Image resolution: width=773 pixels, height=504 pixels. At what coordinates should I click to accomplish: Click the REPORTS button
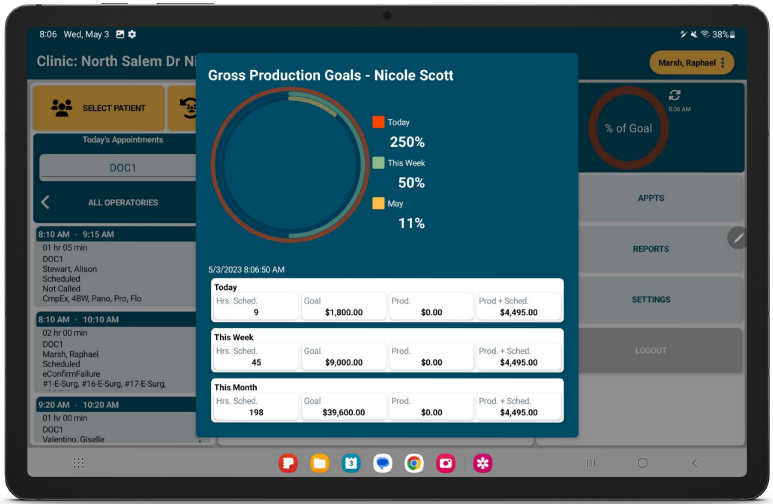point(651,249)
